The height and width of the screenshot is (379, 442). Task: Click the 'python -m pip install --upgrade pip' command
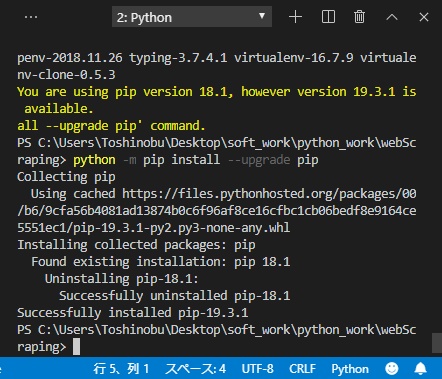[196, 160]
